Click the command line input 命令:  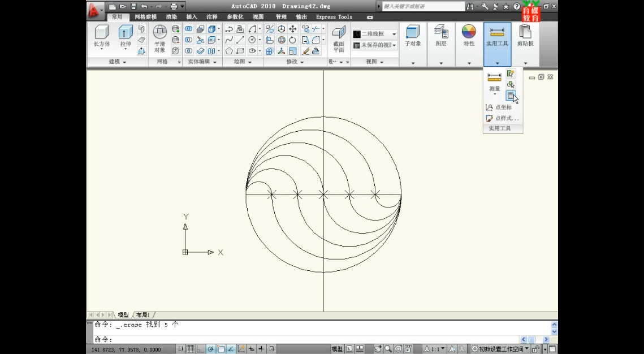[x=306, y=340]
